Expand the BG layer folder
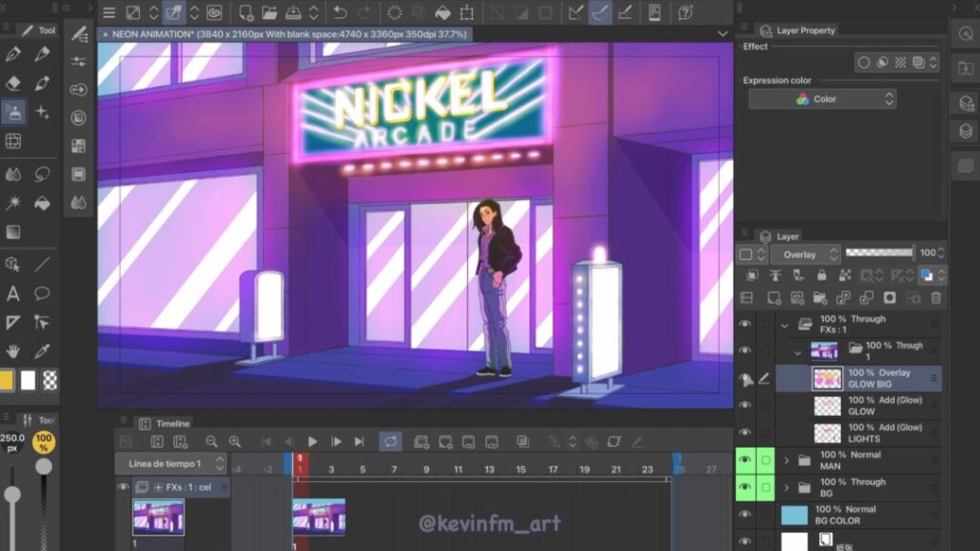Image resolution: width=980 pixels, height=551 pixels. (787, 488)
